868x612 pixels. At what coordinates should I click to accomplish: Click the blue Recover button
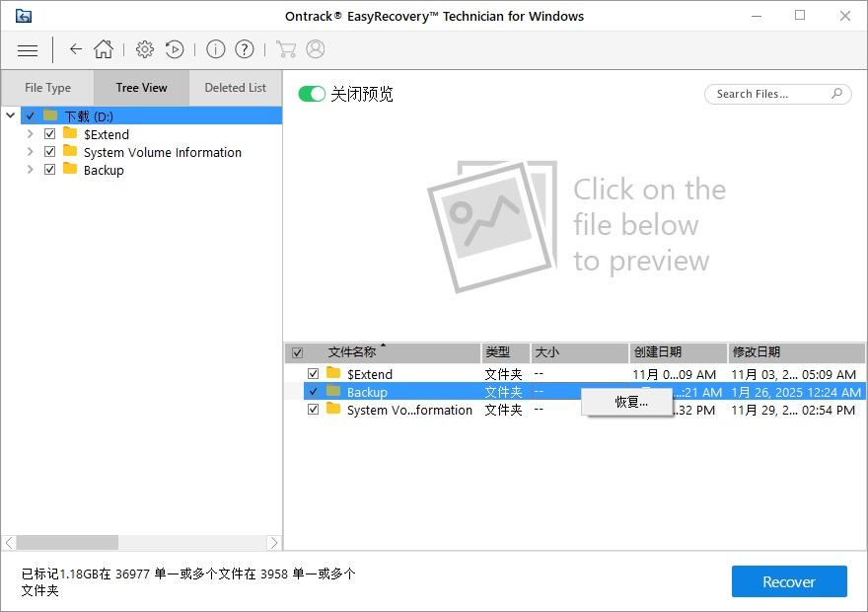pyautogui.click(x=788, y=581)
